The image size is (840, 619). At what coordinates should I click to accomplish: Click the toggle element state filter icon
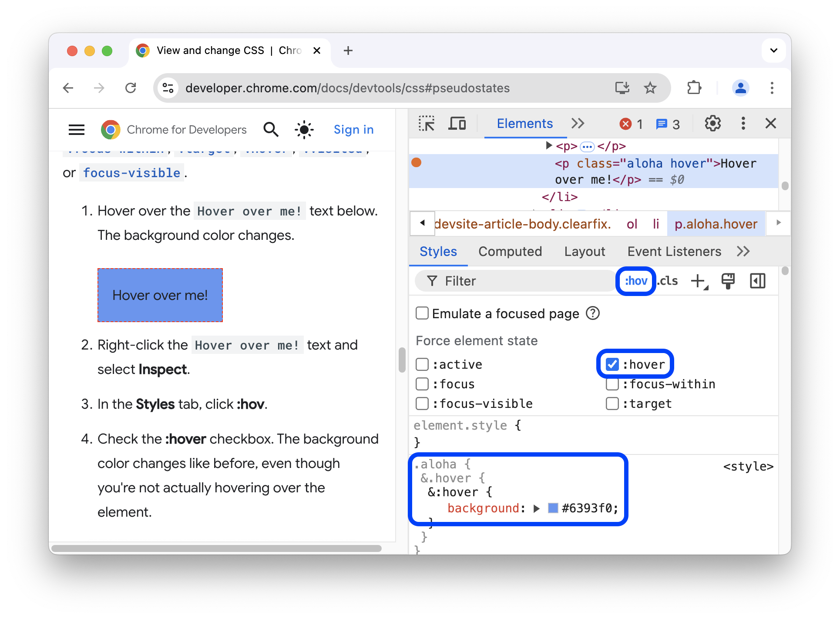tap(635, 280)
